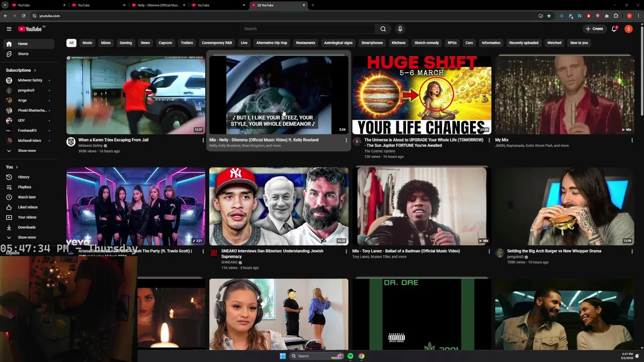
Task: Open options for SNEAKO Dan Bilzerian video
Action: [346, 251]
